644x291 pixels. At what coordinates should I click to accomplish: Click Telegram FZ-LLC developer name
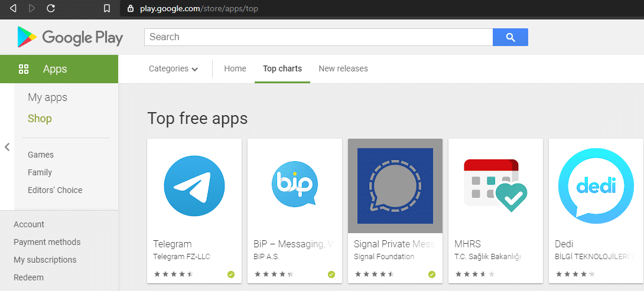click(182, 257)
